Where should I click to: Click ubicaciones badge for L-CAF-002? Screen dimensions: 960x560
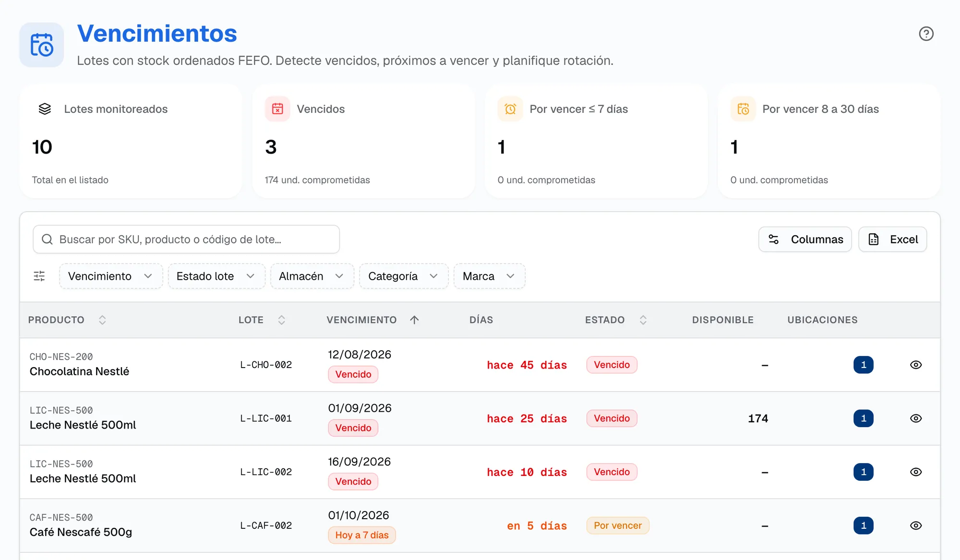tap(864, 525)
